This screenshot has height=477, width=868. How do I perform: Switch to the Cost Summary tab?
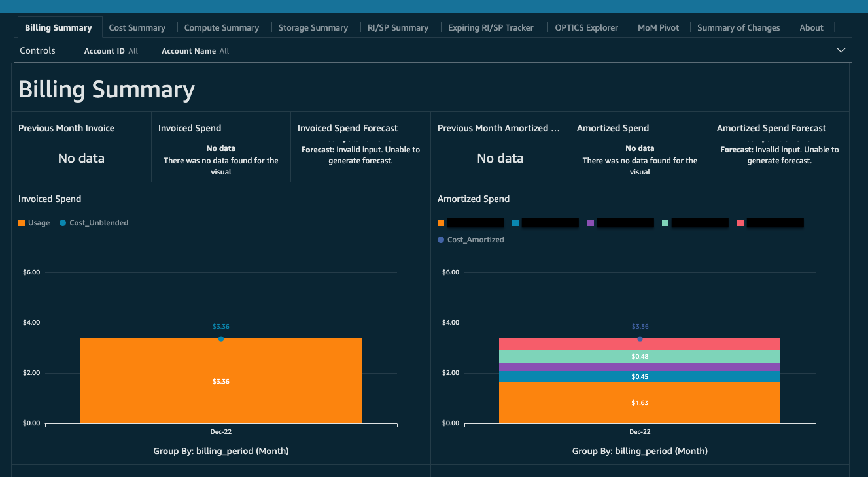pos(137,27)
